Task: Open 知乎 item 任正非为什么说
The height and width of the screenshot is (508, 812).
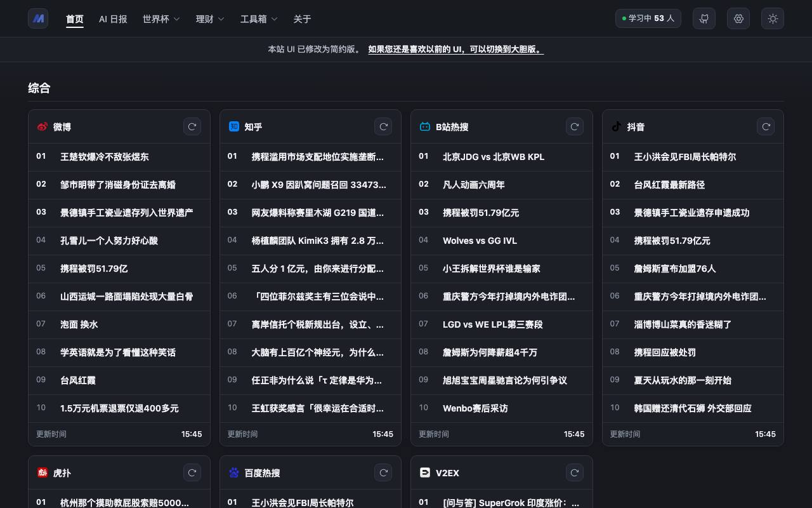Action: pos(310,380)
